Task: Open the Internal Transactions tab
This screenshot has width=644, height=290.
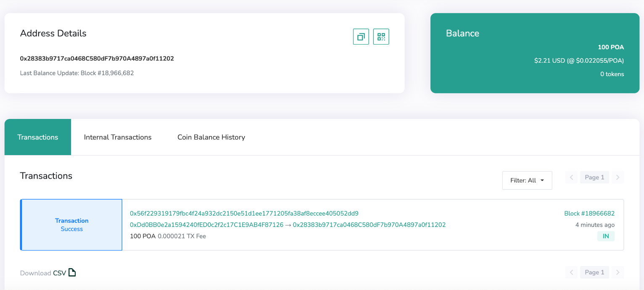Action: (118, 137)
